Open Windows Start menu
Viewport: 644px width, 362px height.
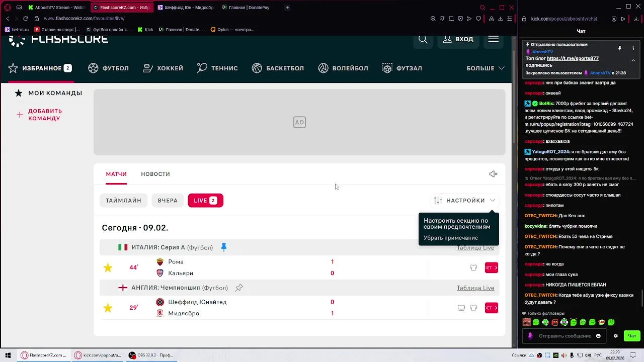8,355
